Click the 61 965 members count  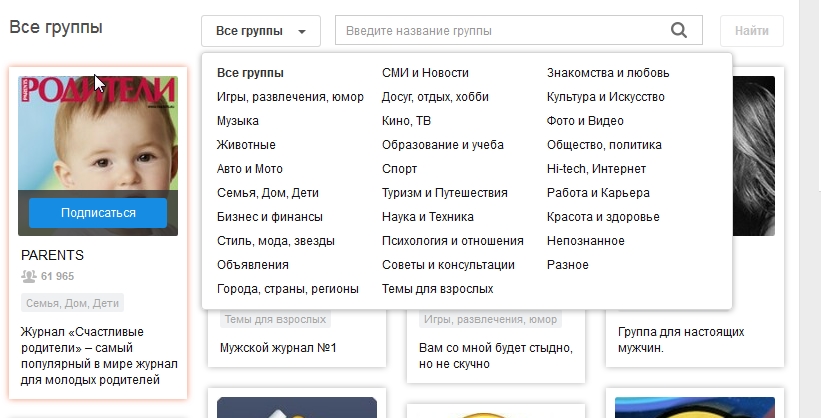coord(57,276)
